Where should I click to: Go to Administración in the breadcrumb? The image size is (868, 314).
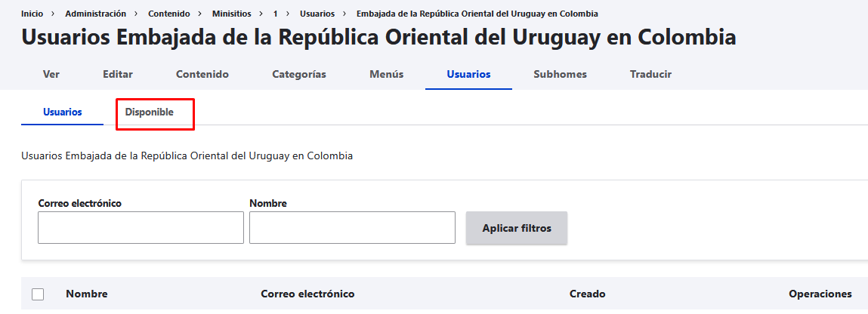pyautogui.click(x=95, y=14)
